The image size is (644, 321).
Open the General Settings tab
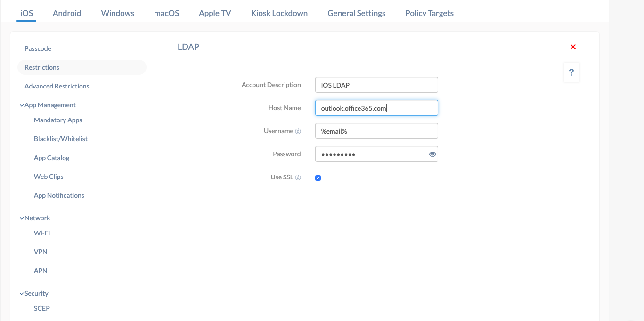pyautogui.click(x=357, y=13)
